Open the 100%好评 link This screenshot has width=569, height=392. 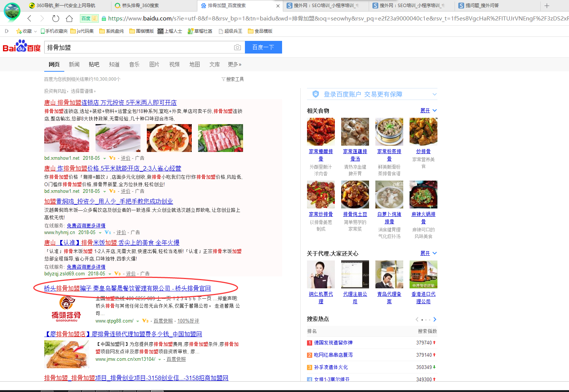click(188, 321)
